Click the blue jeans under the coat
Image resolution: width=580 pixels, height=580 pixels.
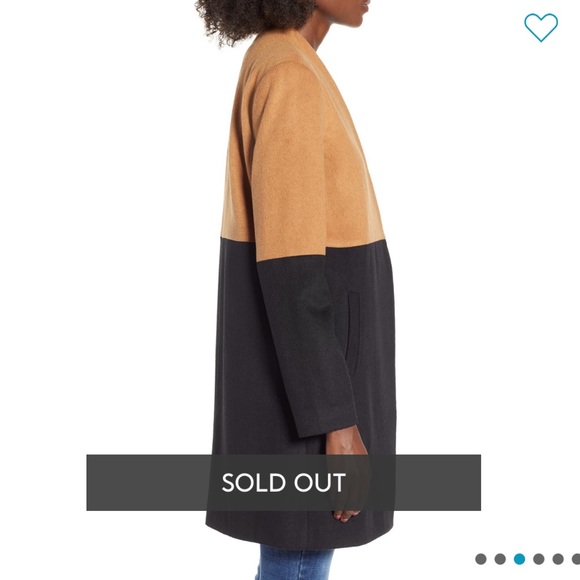tap(296, 562)
